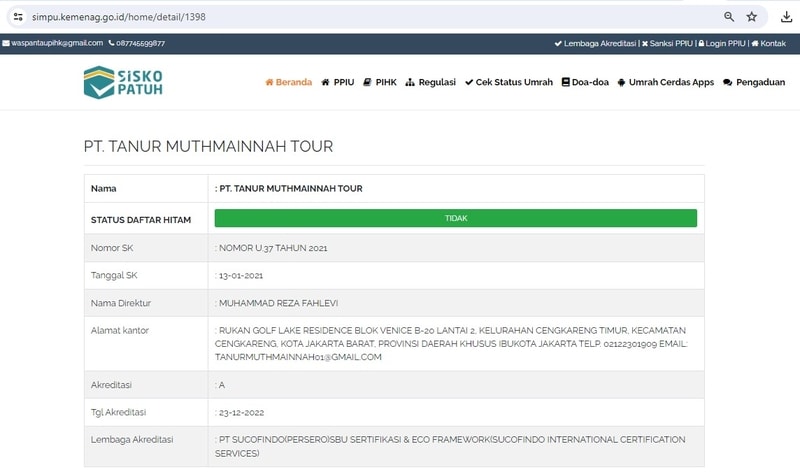
Task: Click the STATUS DAFTAR HITAM label
Action: [141, 220]
